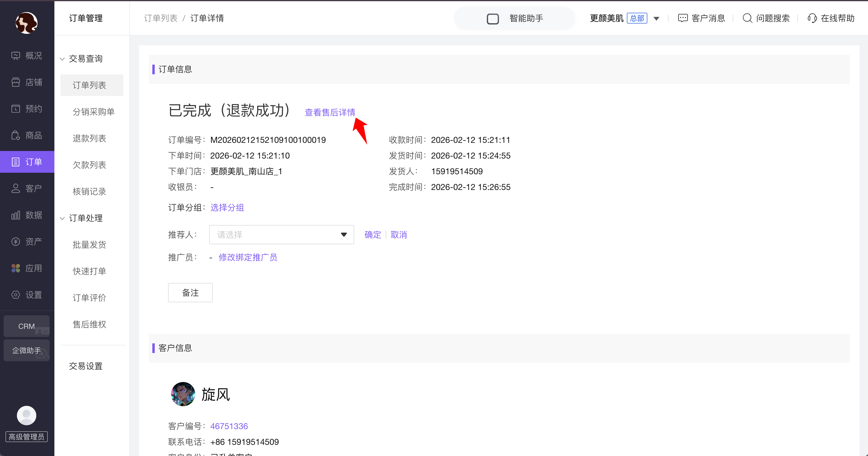
Task: Select 核销记录 in the side menu
Action: (x=89, y=192)
